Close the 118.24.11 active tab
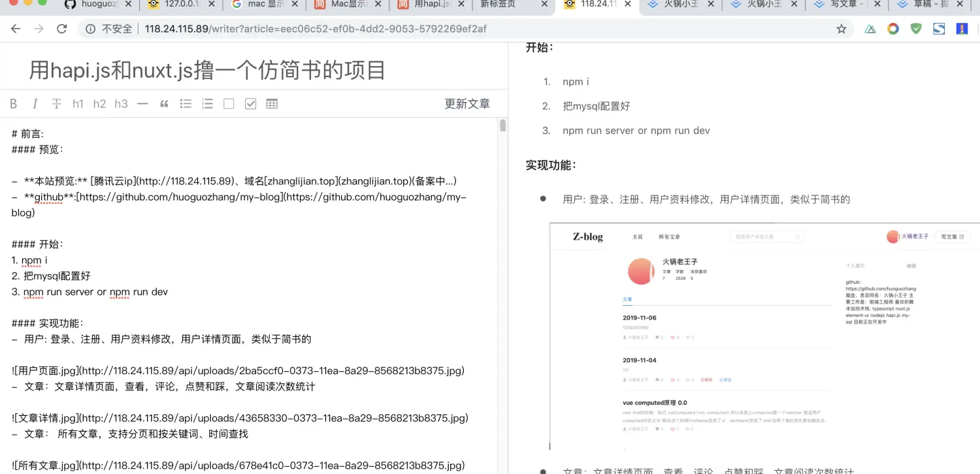The height and width of the screenshot is (474, 980). [627, 5]
